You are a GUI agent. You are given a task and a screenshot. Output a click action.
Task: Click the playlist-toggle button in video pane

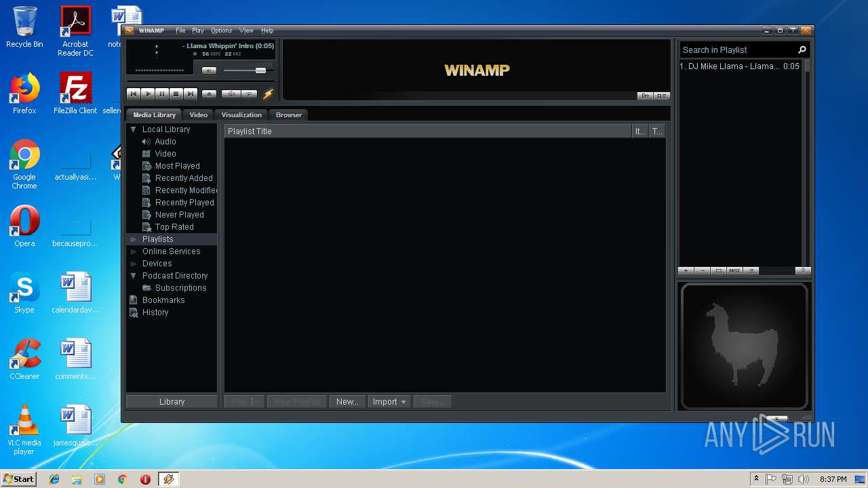(x=662, y=96)
